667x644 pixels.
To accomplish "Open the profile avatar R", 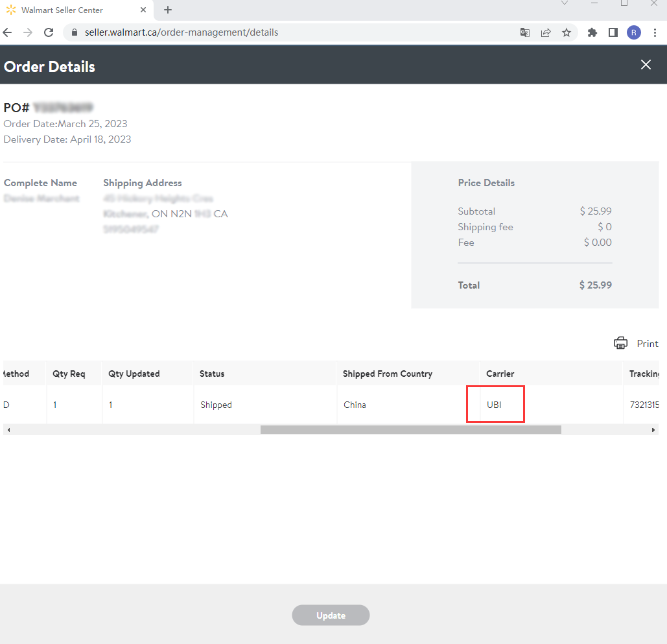I will tap(634, 32).
